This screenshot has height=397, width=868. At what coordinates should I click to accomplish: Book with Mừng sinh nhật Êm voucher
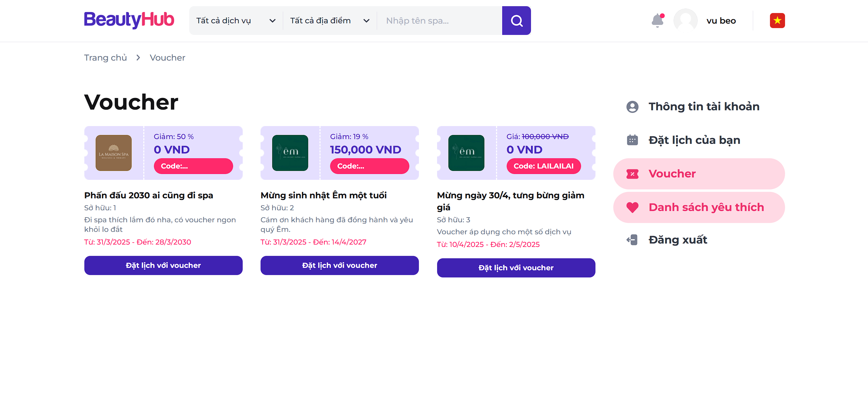click(x=339, y=265)
